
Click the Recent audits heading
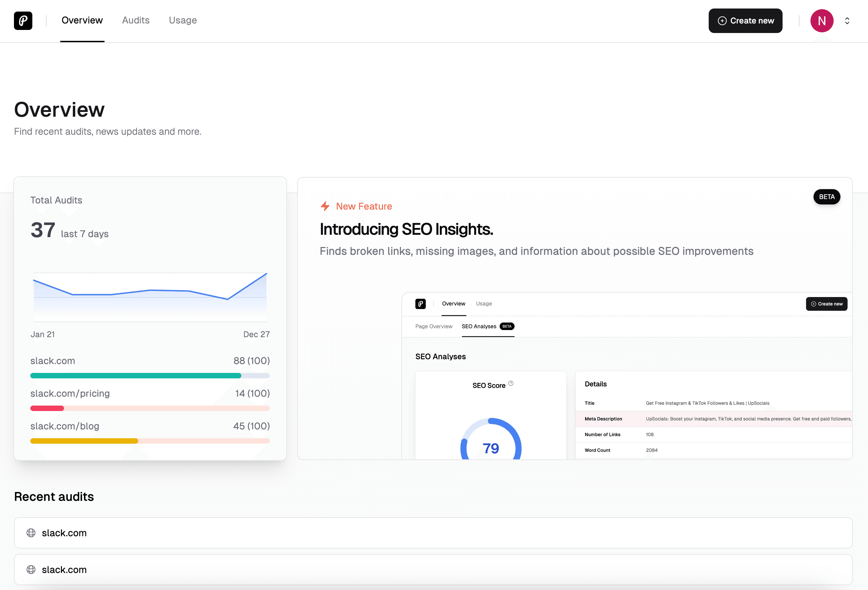54,497
